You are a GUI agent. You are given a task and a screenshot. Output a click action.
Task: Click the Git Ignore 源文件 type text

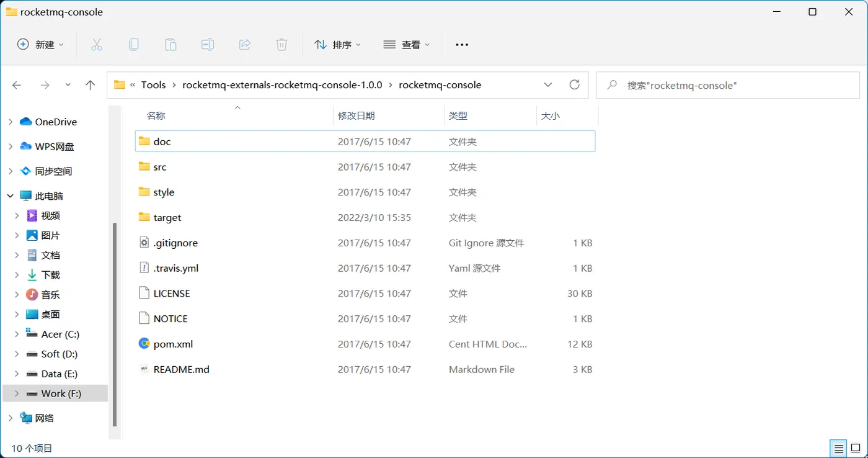pos(487,243)
